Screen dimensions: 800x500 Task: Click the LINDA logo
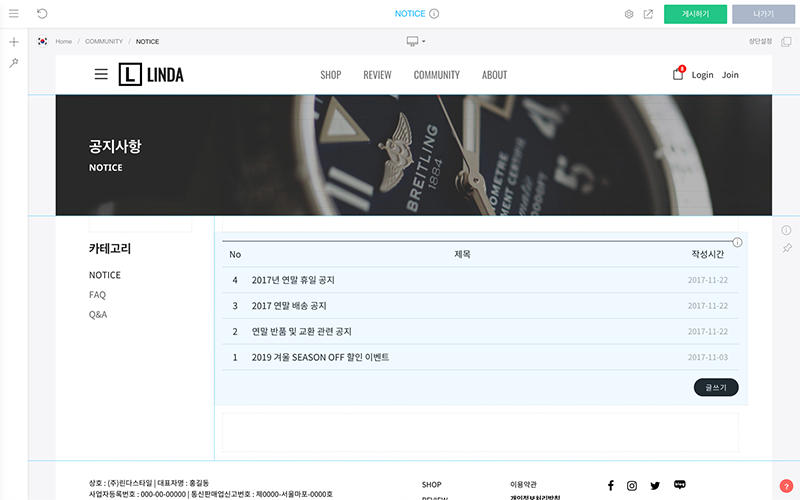[x=151, y=74]
